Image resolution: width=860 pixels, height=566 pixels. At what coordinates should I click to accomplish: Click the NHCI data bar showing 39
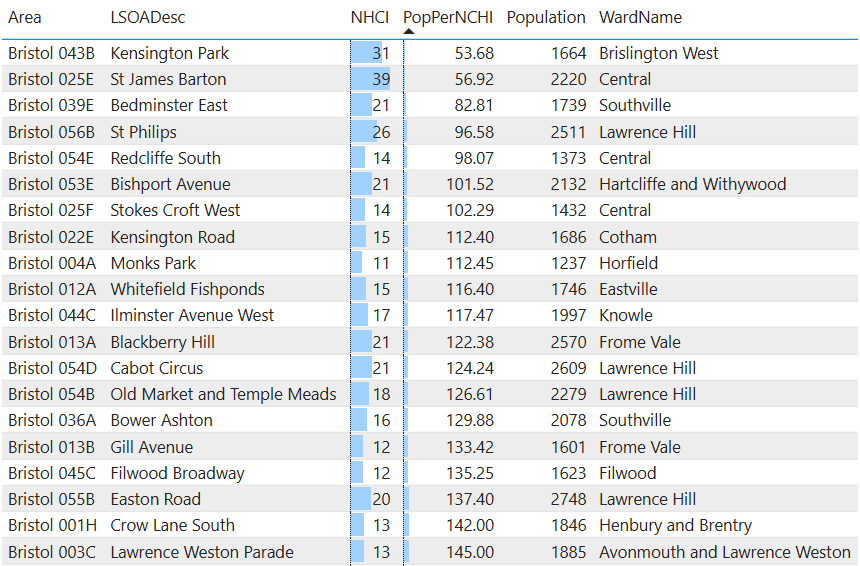click(371, 79)
